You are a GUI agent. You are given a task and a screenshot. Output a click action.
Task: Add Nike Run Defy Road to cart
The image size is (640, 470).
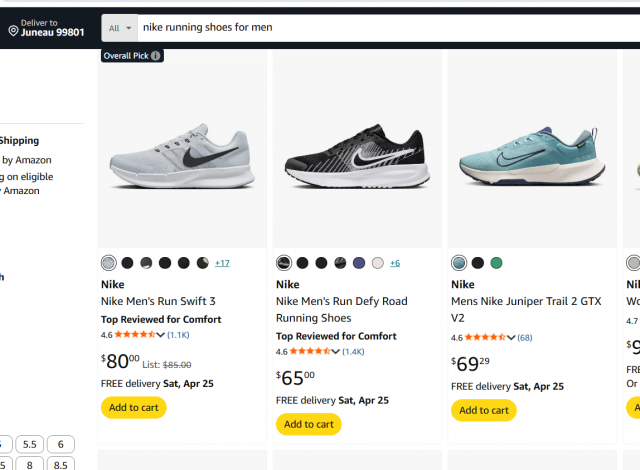coord(309,424)
